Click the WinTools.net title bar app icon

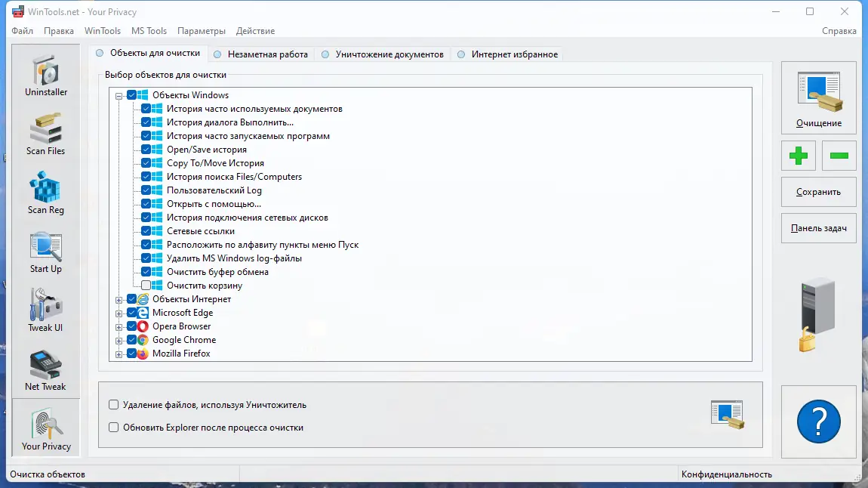(x=17, y=11)
